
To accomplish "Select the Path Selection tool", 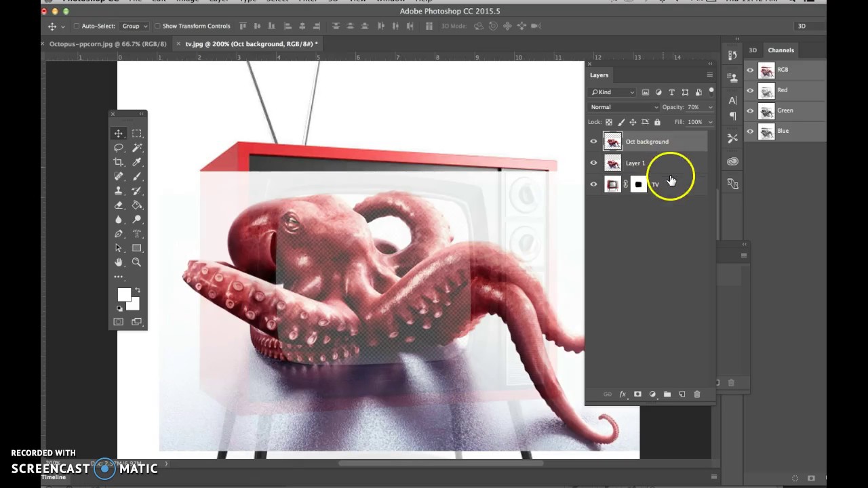I will tap(119, 248).
